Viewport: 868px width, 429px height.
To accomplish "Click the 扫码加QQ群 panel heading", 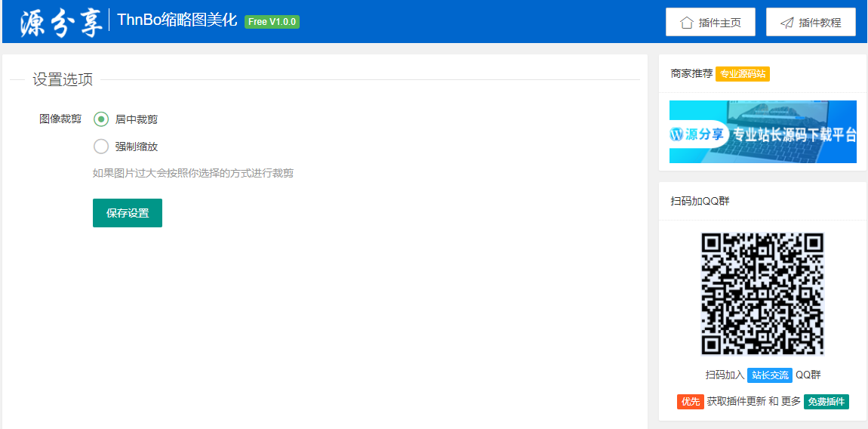I will [700, 201].
